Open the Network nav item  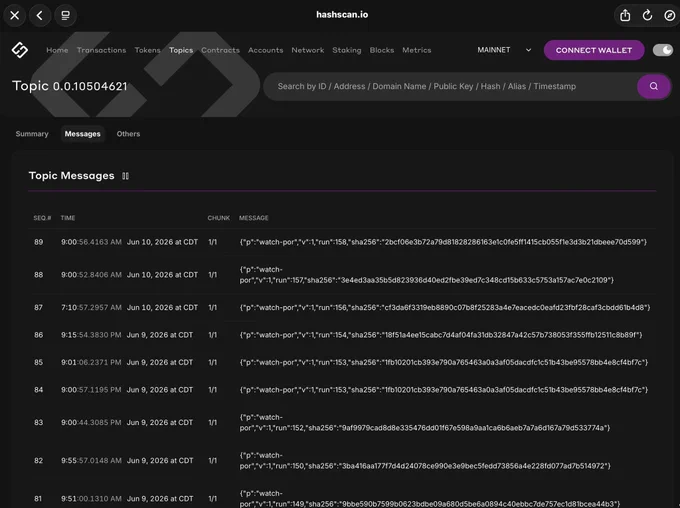coord(307,50)
